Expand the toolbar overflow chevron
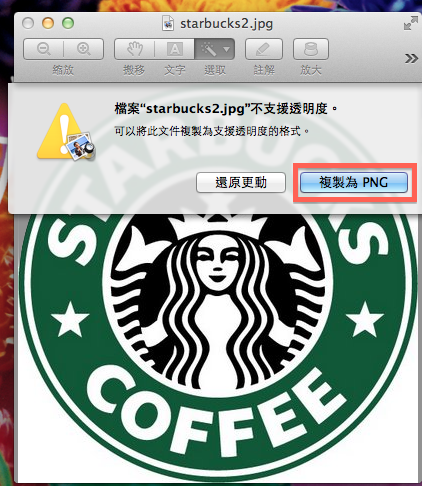422x486 pixels. [x=411, y=59]
